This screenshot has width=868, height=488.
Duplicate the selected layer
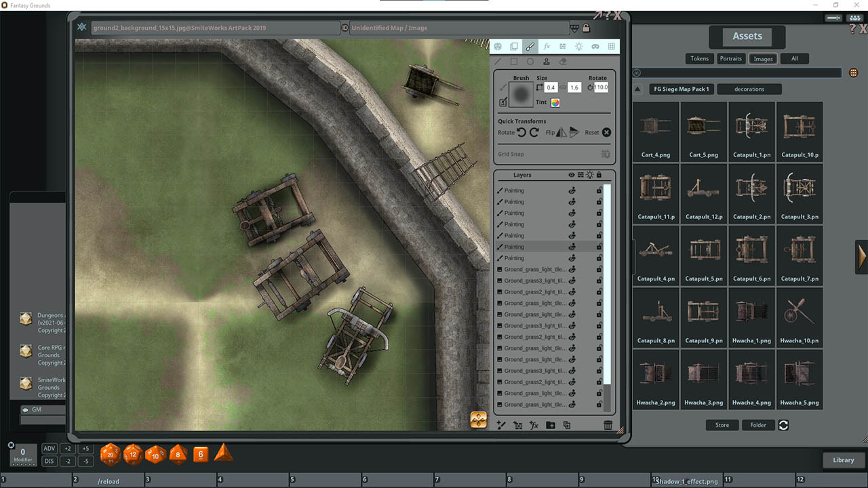click(x=567, y=425)
